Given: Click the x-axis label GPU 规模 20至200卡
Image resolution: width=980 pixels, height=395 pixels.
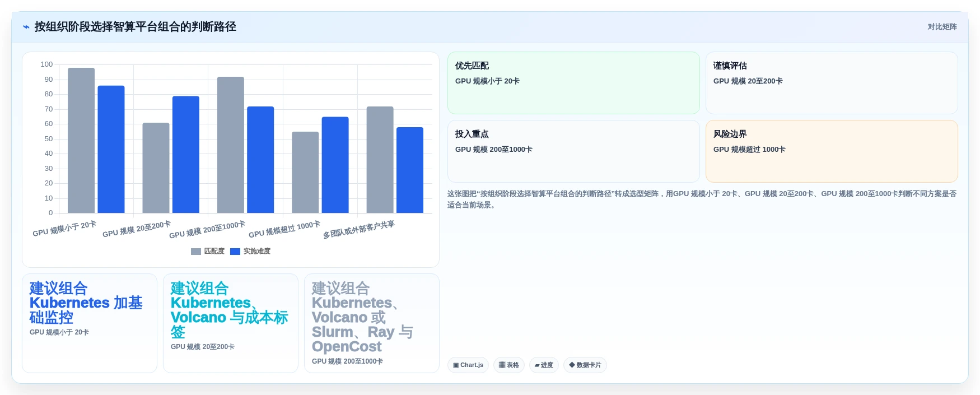Looking at the screenshot, I should (x=137, y=229).
